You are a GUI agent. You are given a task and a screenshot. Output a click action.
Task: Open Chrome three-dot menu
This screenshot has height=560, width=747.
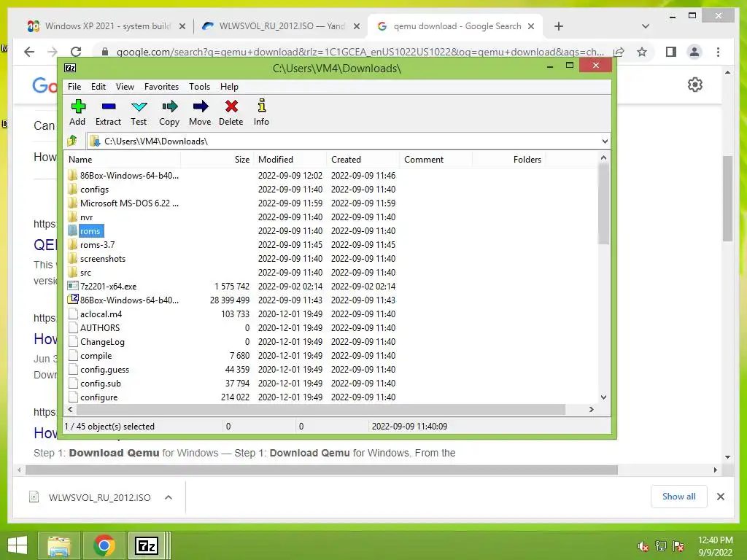(718, 52)
